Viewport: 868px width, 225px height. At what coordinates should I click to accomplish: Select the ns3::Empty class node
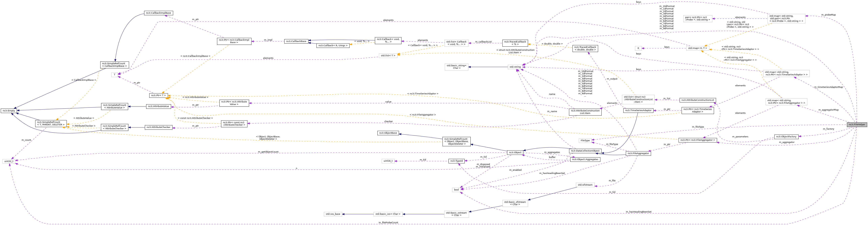pos(9,111)
